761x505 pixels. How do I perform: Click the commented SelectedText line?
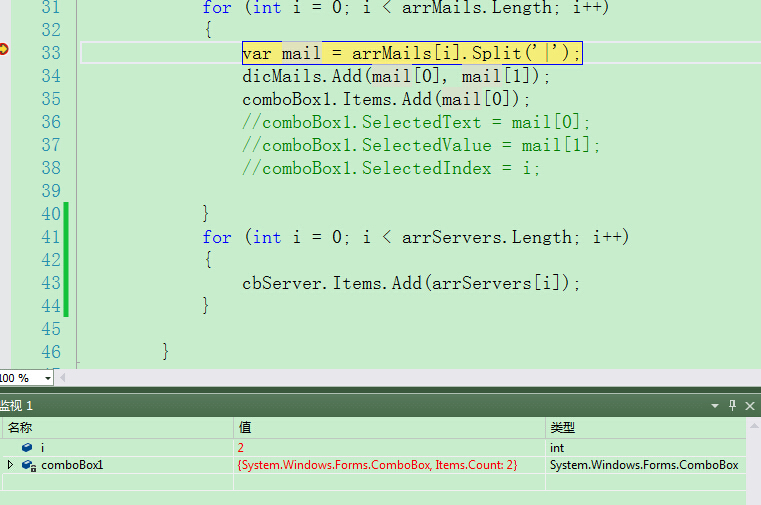416,122
